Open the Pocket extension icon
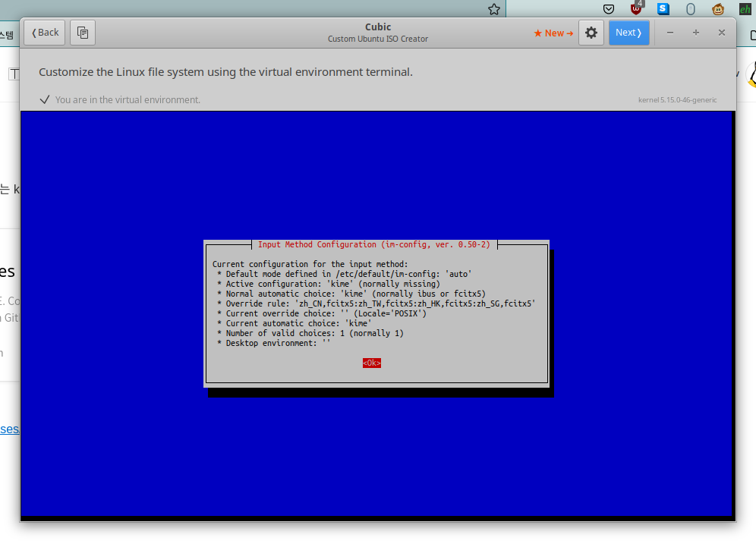 [x=609, y=9]
